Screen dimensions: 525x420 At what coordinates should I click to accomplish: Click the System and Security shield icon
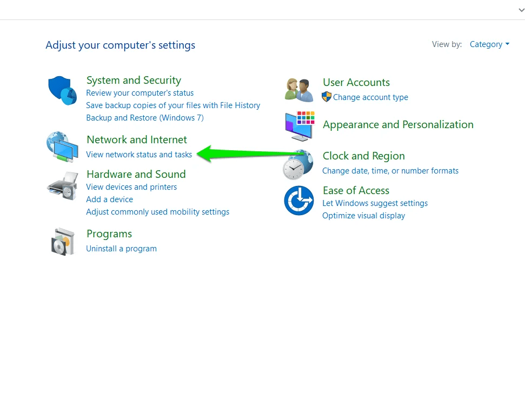pyautogui.click(x=62, y=90)
